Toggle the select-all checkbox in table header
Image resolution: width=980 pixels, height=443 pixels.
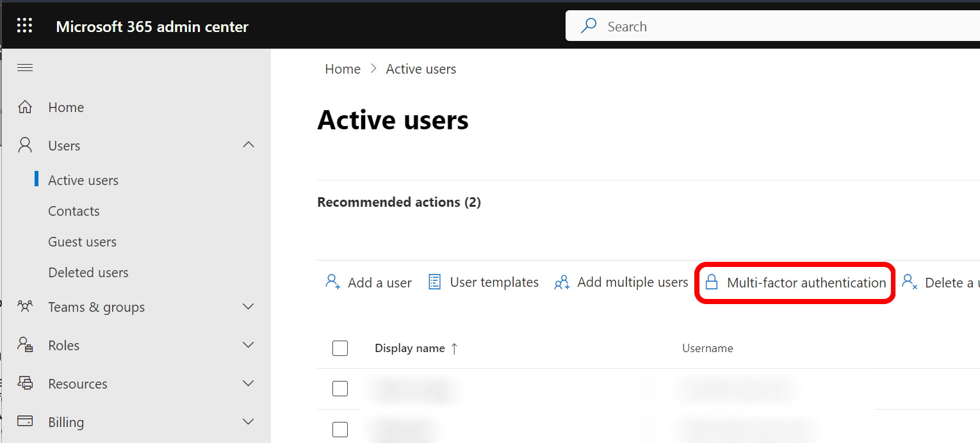coord(340,348)
